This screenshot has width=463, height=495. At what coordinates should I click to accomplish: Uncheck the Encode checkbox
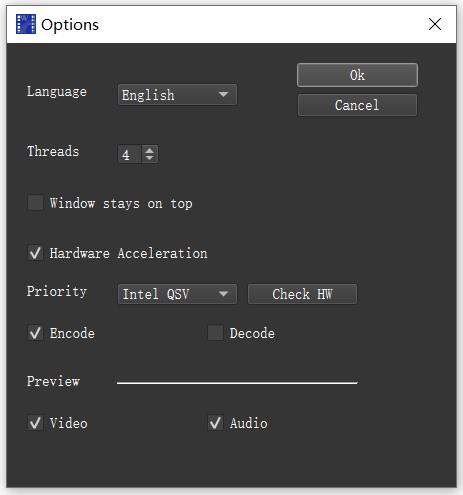(x=35, y=333)
